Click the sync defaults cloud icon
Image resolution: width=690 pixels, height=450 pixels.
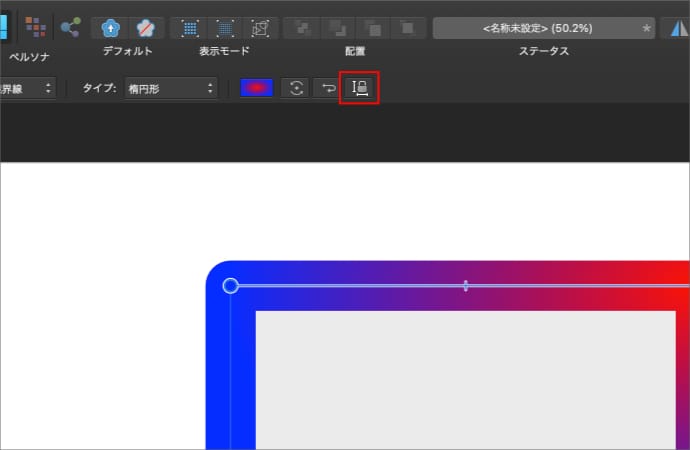pyautogui.click(x=109, y=27)
